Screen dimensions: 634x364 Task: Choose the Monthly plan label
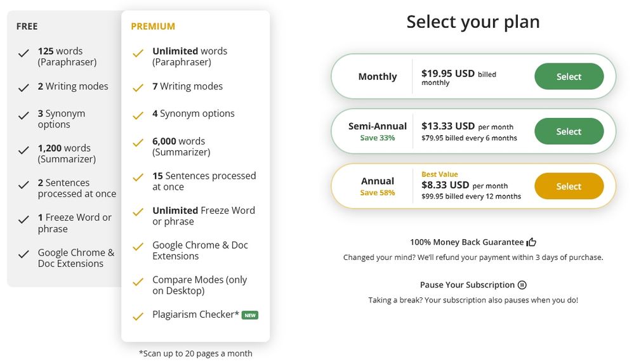point(378,76)
